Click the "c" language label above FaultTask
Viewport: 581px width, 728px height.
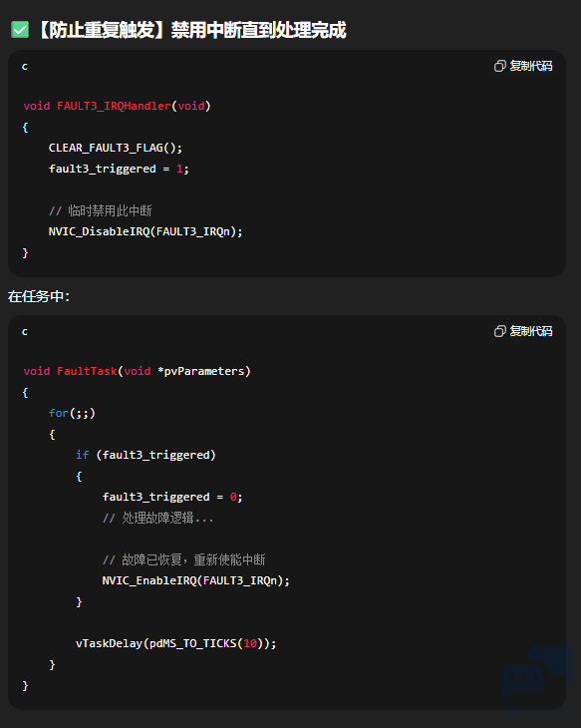[25, 331]
